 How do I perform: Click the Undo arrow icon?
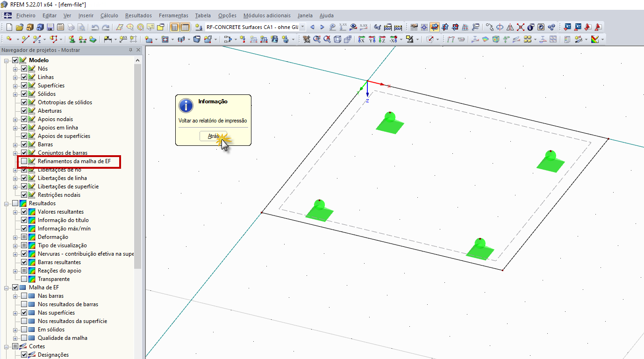95,27
